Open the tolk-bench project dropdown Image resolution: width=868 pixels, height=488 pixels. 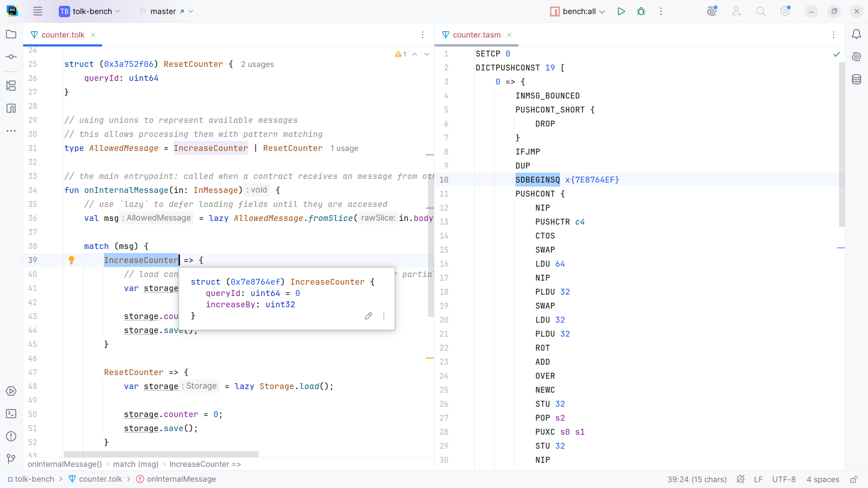[x=90, y=11]
